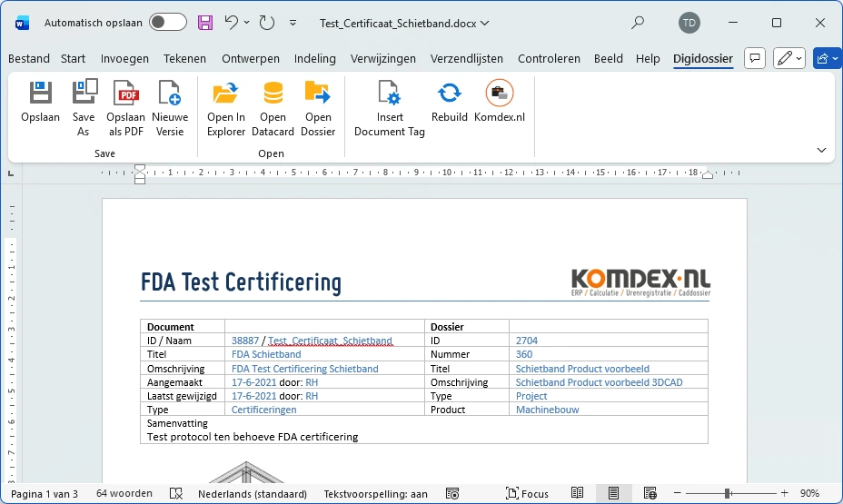The image size is (843, 504).
Task: Open In Explorer folder icon
Action: 225,93
